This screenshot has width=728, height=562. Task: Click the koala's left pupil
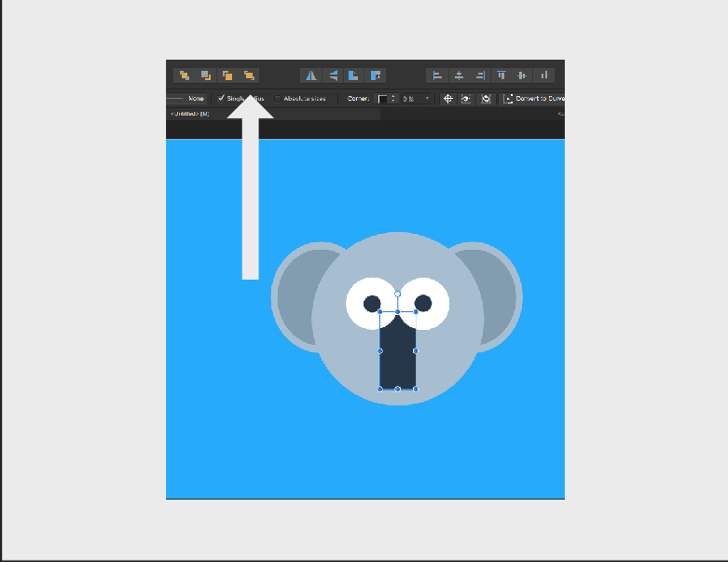[372, 304]
